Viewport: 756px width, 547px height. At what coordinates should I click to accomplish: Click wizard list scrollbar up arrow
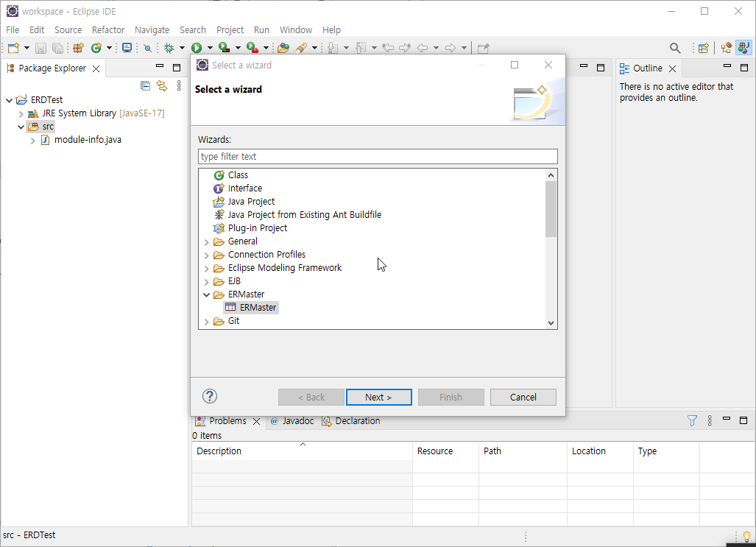click(551, 175)
